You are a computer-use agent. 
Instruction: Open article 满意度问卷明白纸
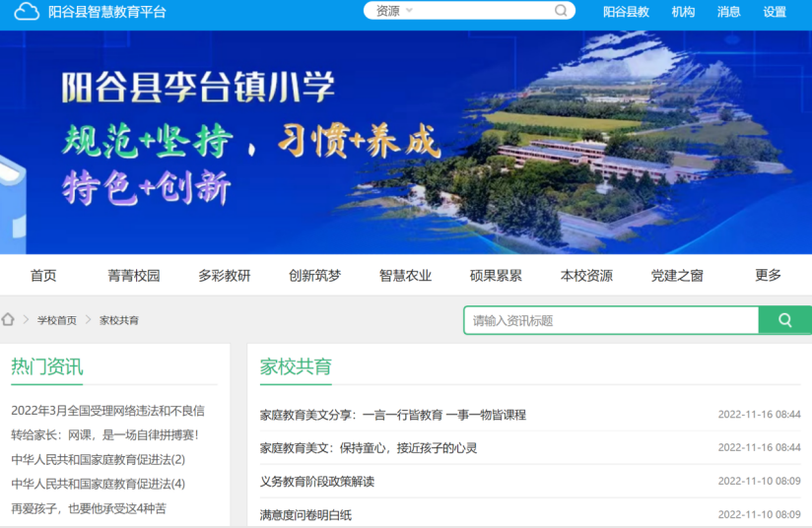coord(305,514)
